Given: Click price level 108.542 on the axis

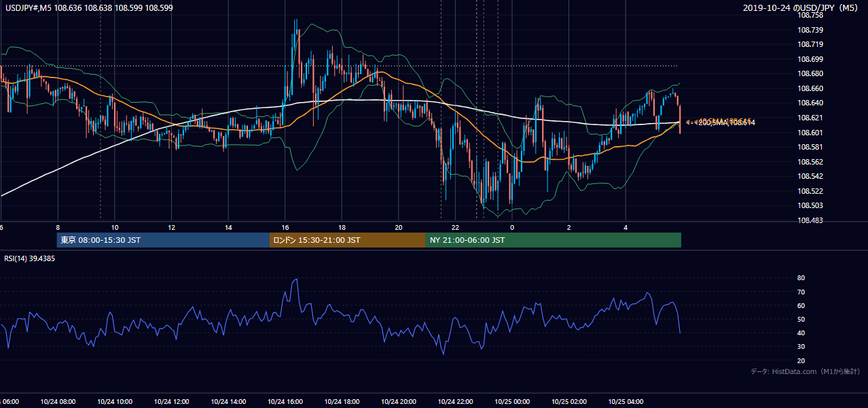Looking at the screenshot, I should pos(810,177).
